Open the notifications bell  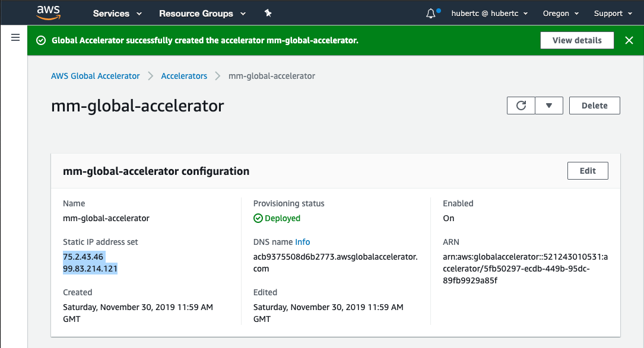(431, 14)
